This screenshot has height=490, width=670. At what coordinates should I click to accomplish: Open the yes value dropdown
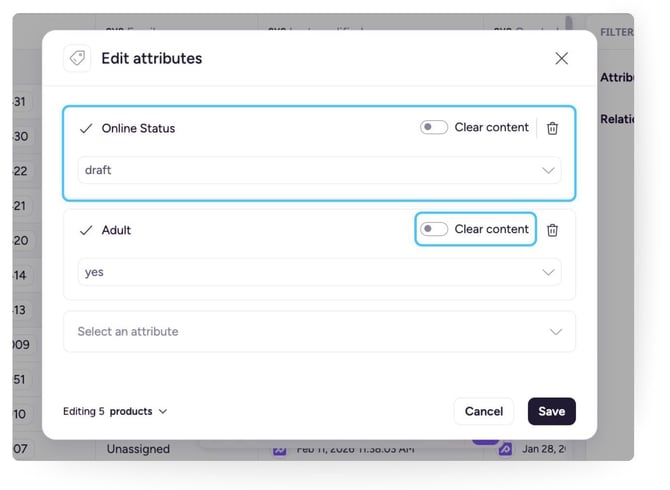pyautogui.click(x=319, y=272)
